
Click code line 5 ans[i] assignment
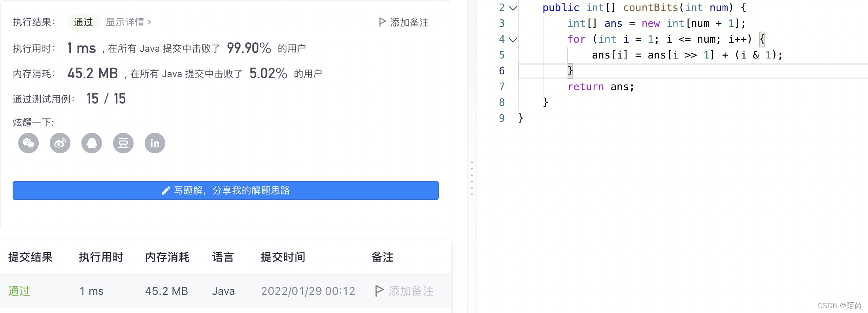tap(687, 55)
